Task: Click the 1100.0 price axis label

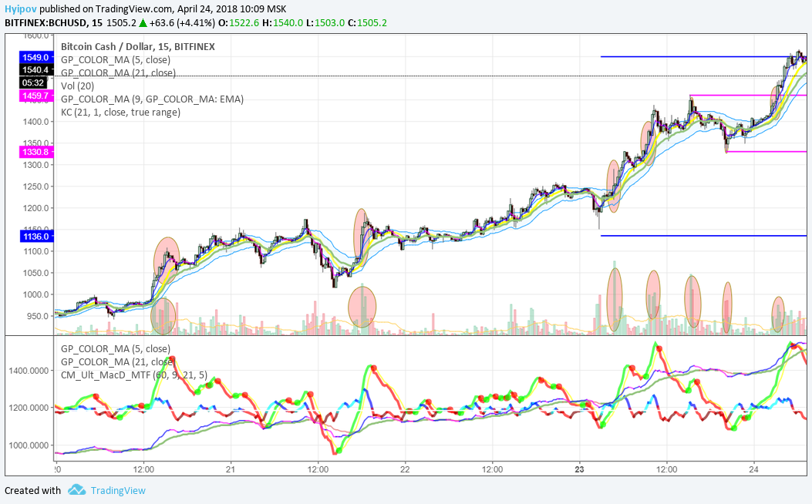Action: click(36, 251)
